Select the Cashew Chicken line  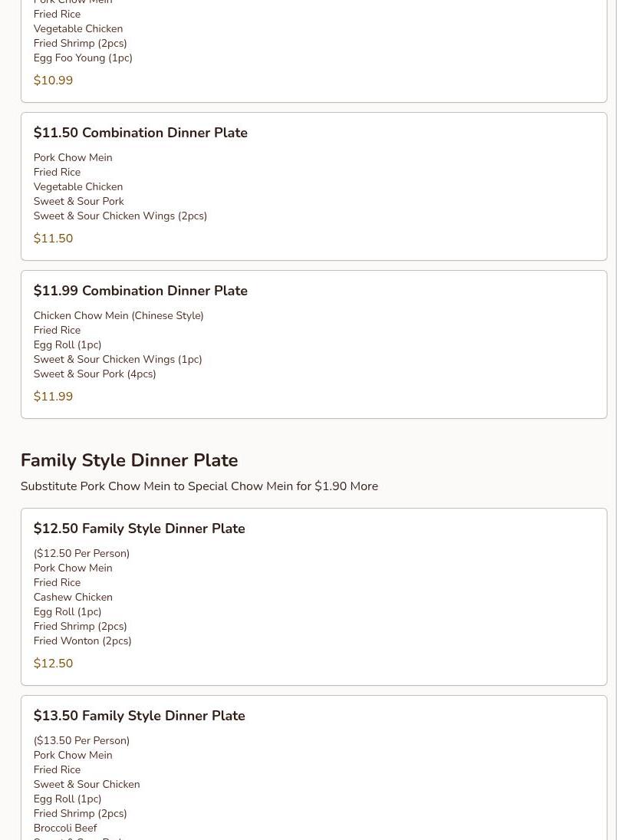pos(73,598)
